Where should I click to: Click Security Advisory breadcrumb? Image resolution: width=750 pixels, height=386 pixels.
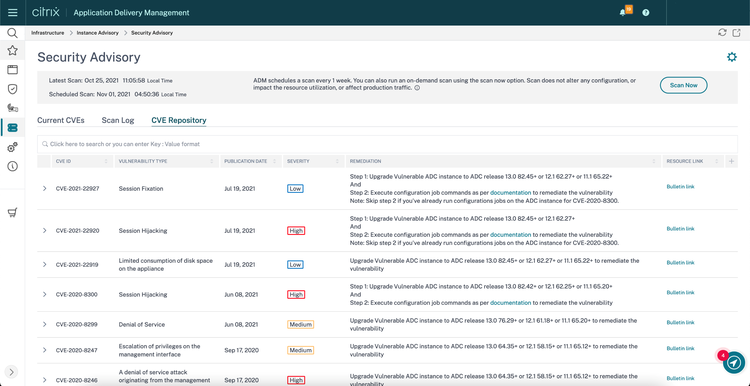click(152, 33)
